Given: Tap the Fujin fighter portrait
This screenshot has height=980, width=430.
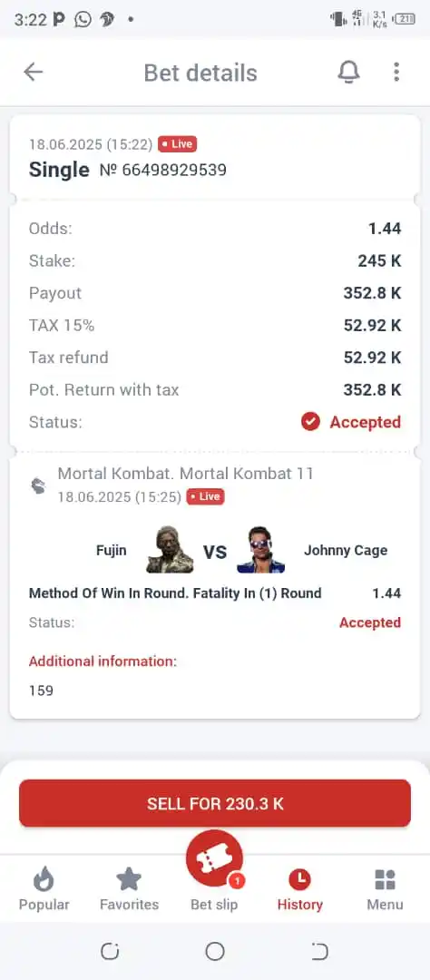Looking at the screenshot, I should (x=170, y=550).
